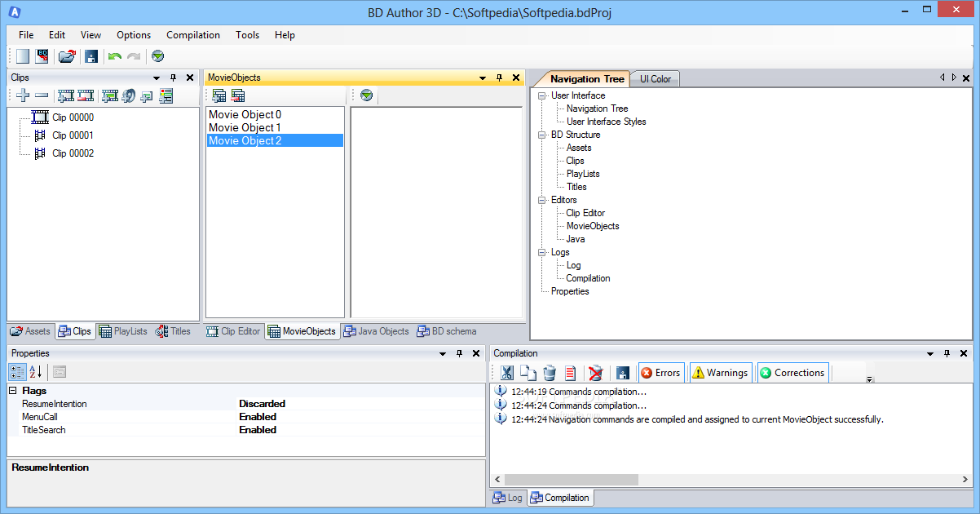Switch to the PlayLists tab
This screenshot has width=980, height=514.
pos(123,331)
